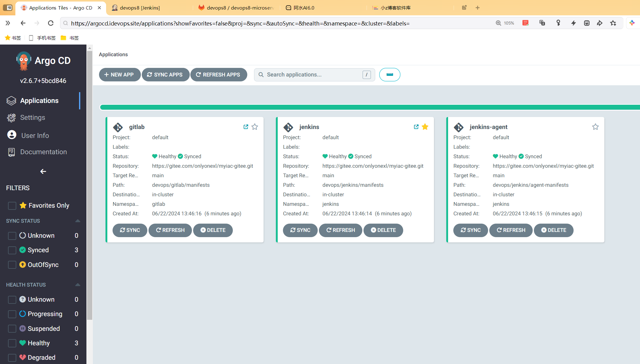Click the Argo CD octopus logo
Image resolution: width=640 pixels, height=364 pixels.
[24, 61]
